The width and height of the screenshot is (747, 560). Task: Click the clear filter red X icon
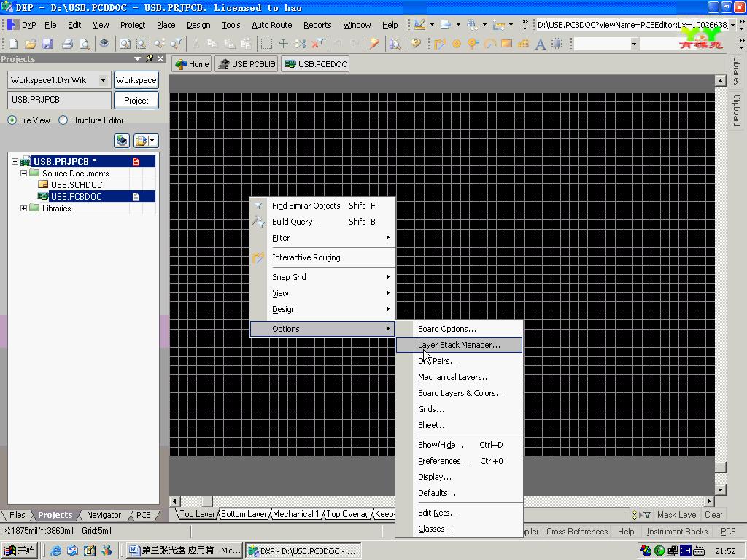click(x=317, y=44)
